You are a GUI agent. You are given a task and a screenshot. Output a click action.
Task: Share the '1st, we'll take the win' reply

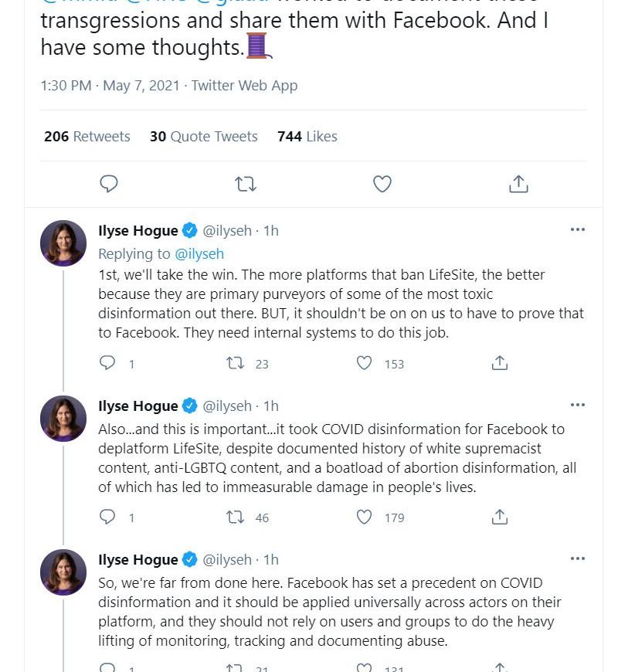click(x=500, y=363)
